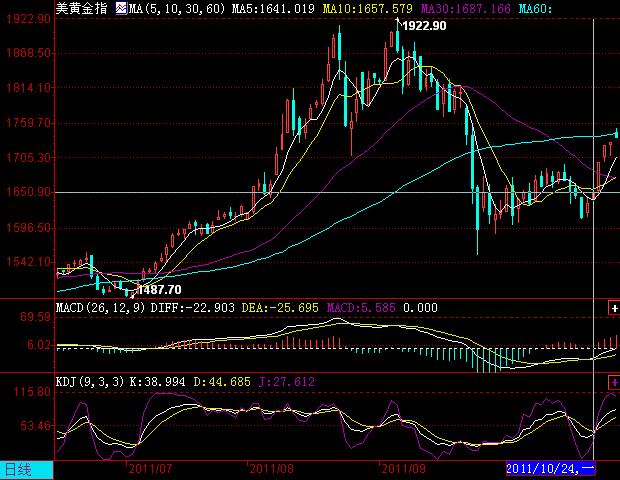Click the MA(5,10,30,60) parameter label
Image resolution: width=620 pixels, height=480 pixels.
(177, 8)
